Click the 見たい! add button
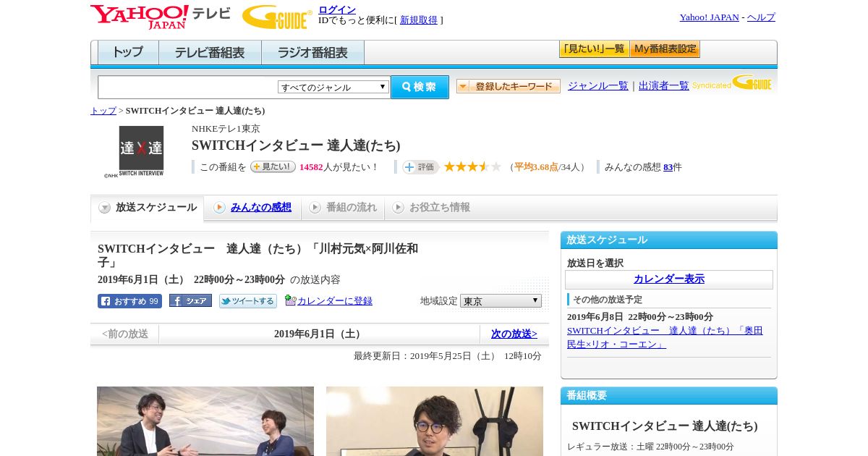 [273, 166]
